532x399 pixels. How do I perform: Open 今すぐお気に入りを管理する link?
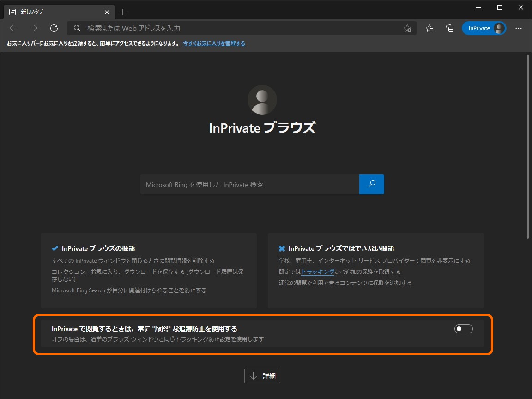point(214,43)
